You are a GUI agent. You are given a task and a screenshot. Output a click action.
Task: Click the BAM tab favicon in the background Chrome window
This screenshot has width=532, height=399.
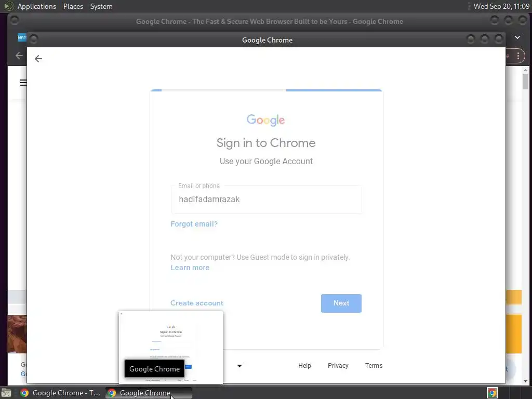[x=22, y=37]
